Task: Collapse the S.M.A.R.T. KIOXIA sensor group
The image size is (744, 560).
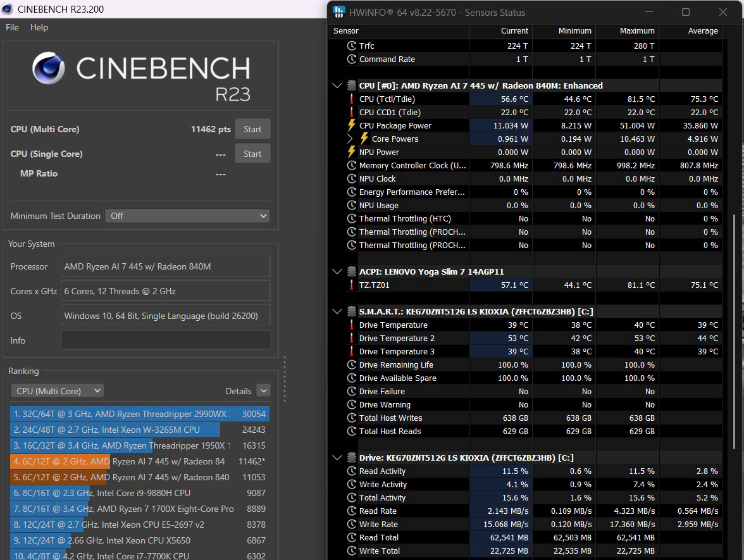Action: point(337,311)
